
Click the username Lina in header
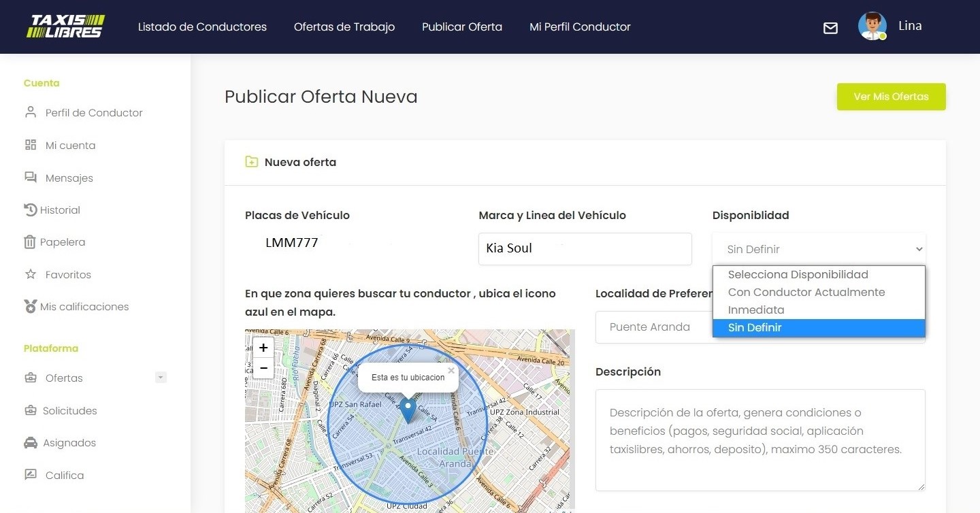pyautogui.click(x=910, y=26)
